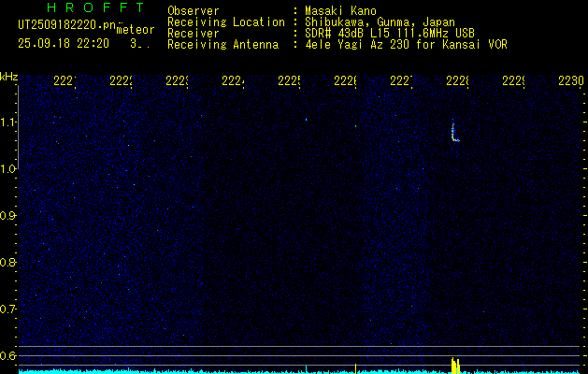Click the 2221 time marker
588x374 pixels.
point(65,81)
